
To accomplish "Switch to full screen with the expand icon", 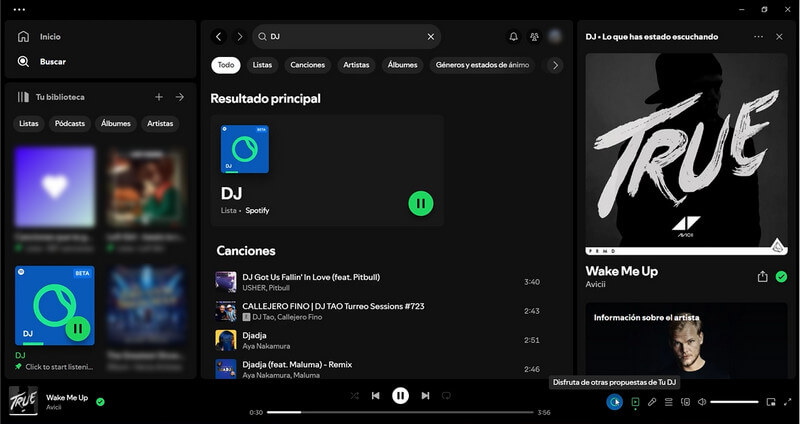I will pyautogui.click(x=787, y=402).
